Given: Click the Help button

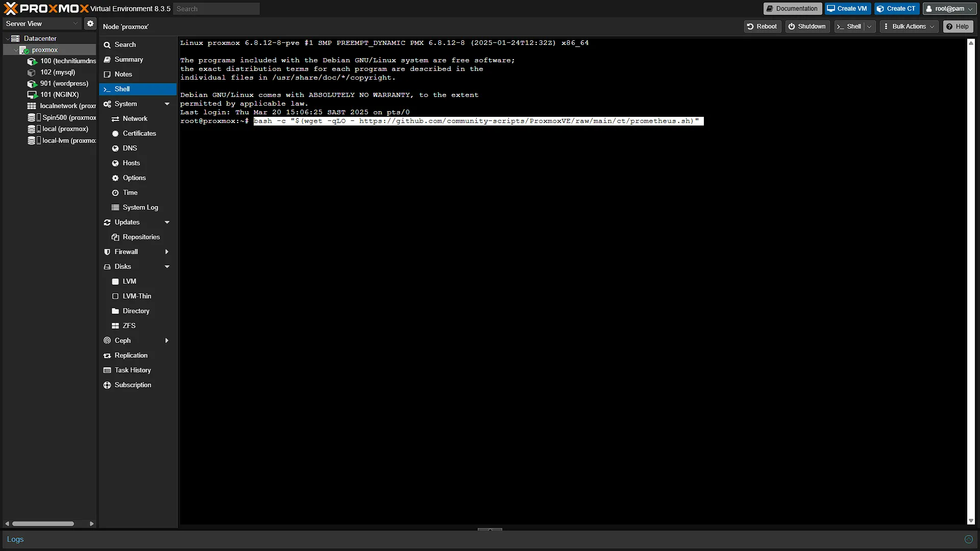Looking at the screenshot, I should pyautogui.click(x=958, y=27).
